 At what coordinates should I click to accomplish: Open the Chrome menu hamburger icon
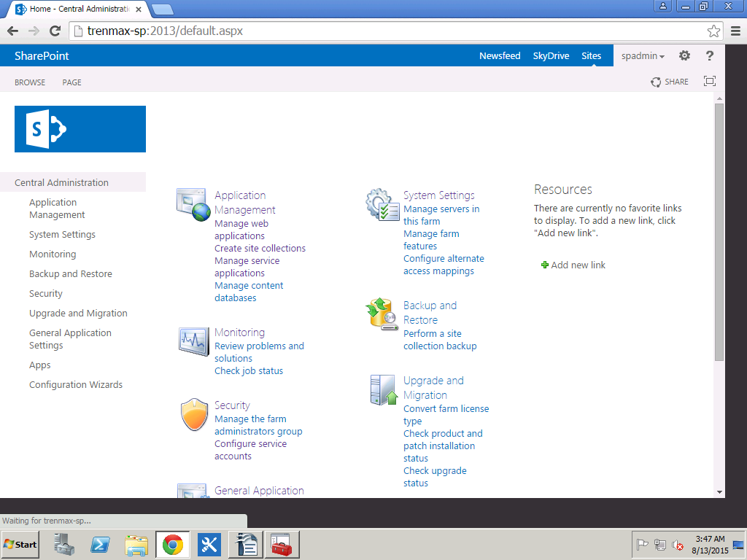coord(735,31)
